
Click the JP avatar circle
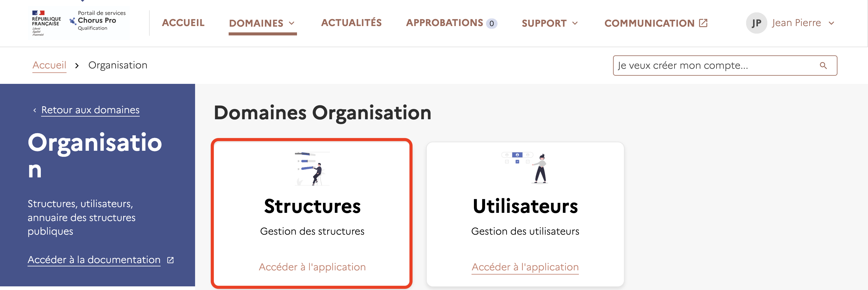[757, 23]
